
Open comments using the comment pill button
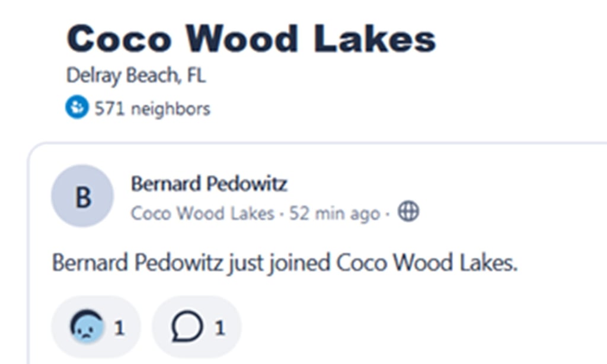pyautogui.click(x=197, y=327)
